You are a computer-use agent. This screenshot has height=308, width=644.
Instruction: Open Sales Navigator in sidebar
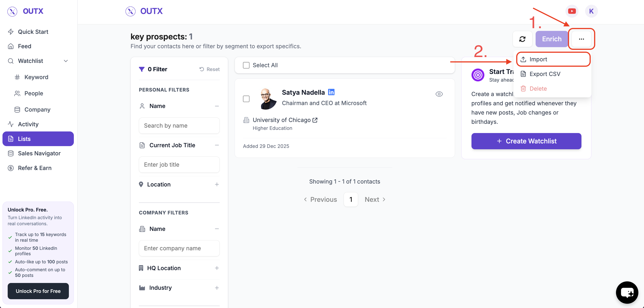[39, 153]
